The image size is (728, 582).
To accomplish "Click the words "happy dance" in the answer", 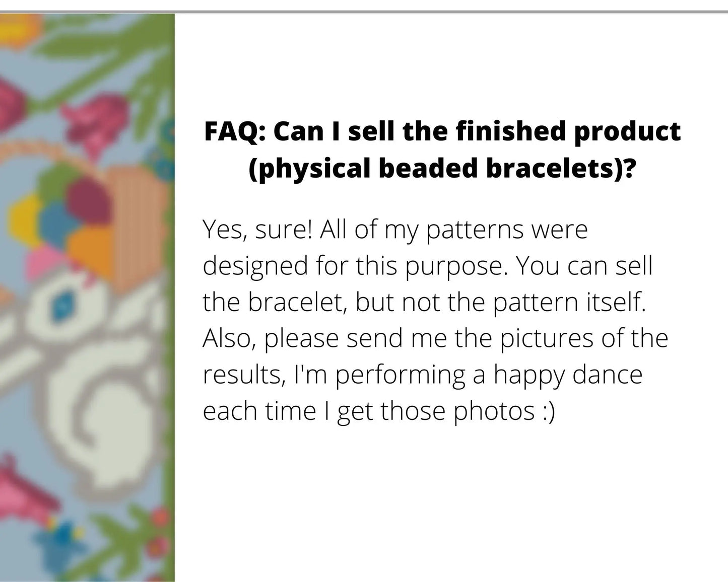I will click(567, 375).
